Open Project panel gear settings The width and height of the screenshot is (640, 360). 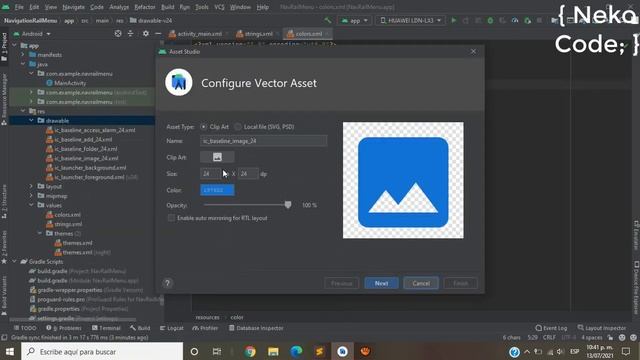coord(146,33)
